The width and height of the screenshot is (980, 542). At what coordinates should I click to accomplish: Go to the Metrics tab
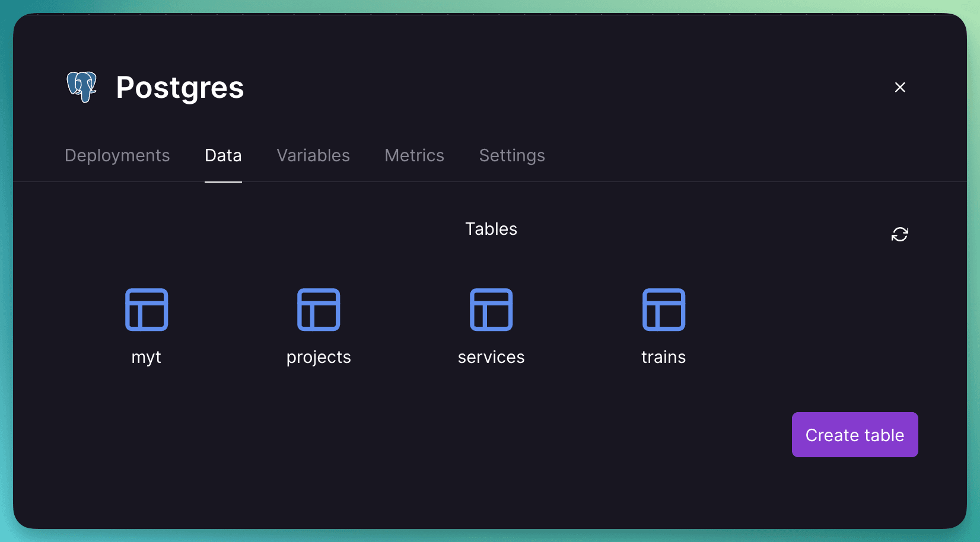[415, 155]
